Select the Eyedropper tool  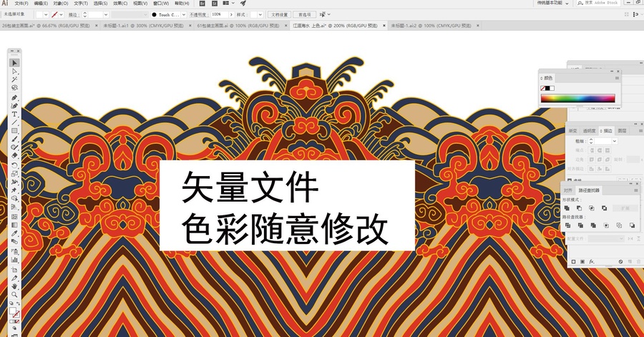click(x=14, y=233)
